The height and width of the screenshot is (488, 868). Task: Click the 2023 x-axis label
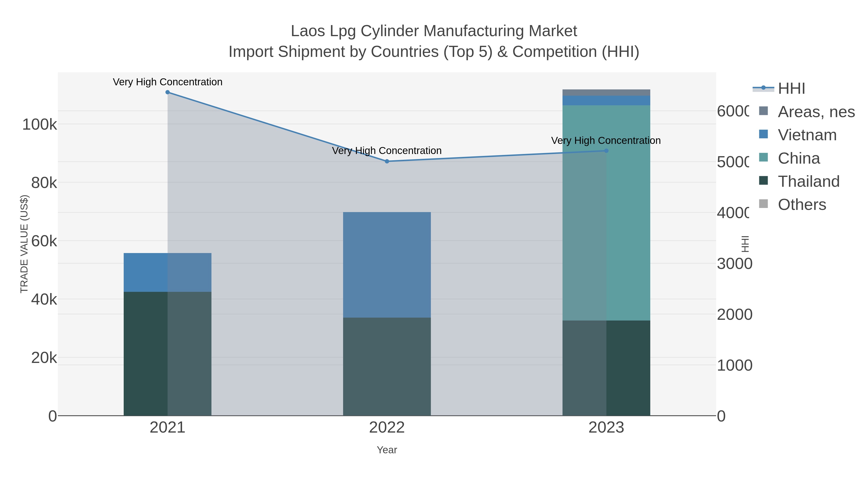point(606,428)
